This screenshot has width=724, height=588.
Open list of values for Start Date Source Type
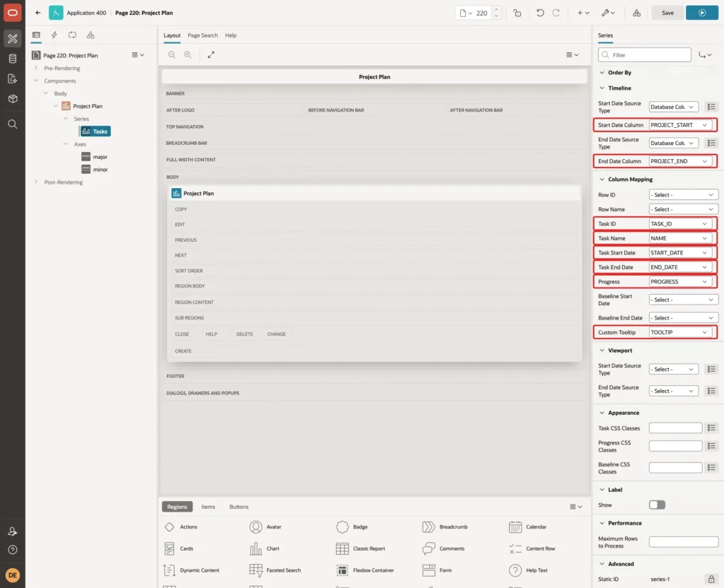pyautogui.click(x=711, y=107)
